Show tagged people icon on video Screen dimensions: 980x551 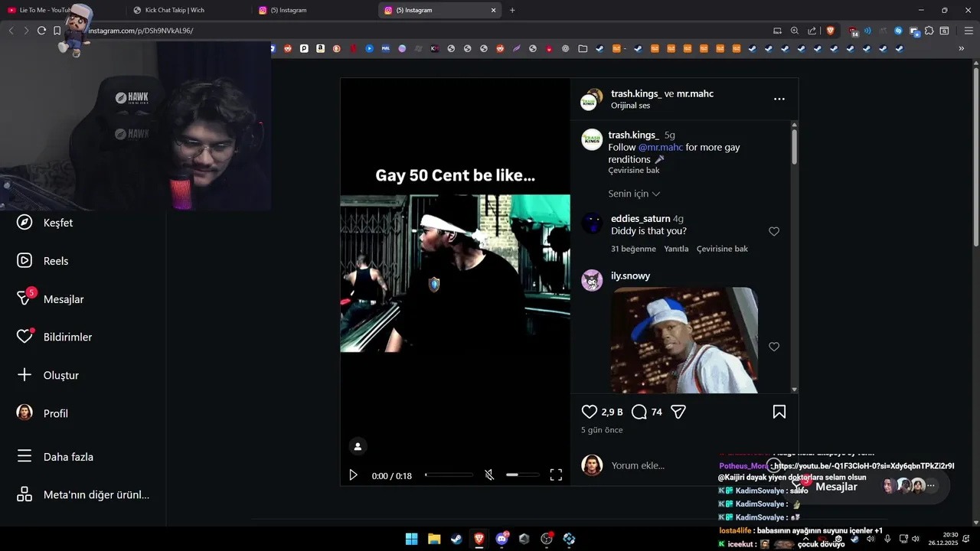coord(358,446)
